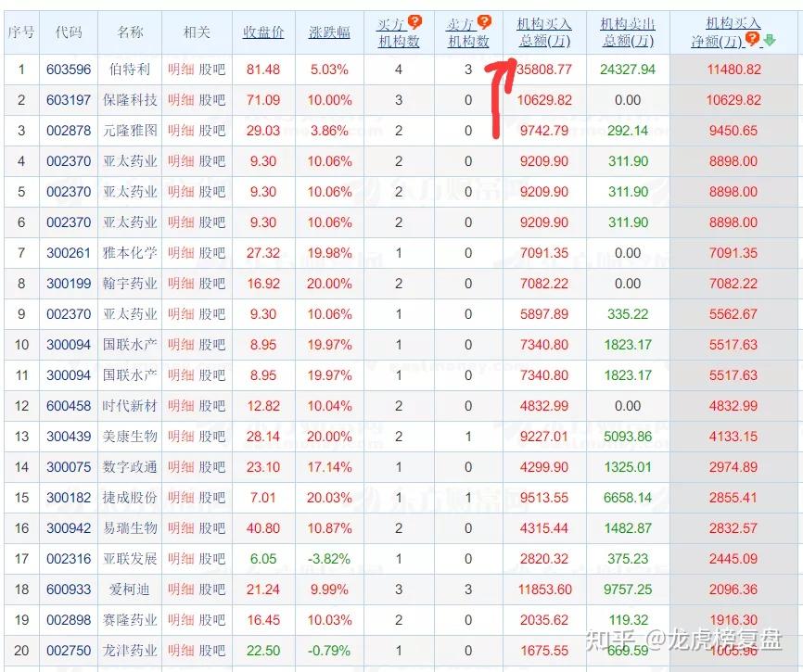803x672 pixels.
Task: Sort table by 涨跌幅 column
Action: [x=330, y=32]
